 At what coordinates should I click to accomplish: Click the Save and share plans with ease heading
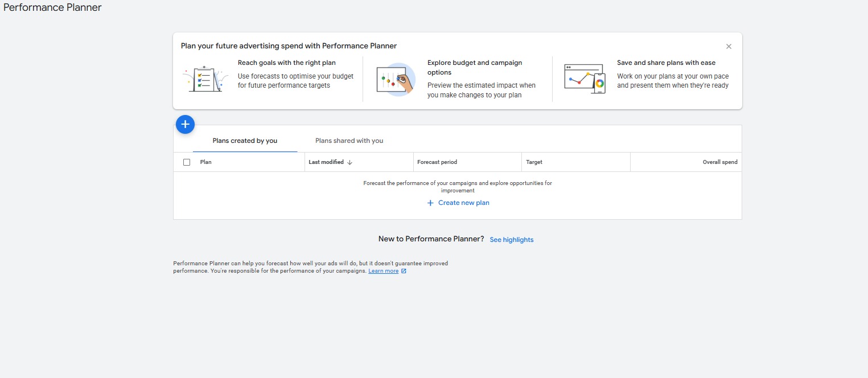tap(666, 63)
